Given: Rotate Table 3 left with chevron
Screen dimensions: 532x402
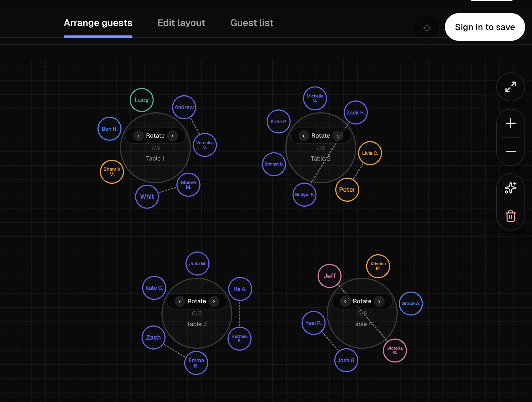Looking at the screenshot, I should click(x=180, y=301).
